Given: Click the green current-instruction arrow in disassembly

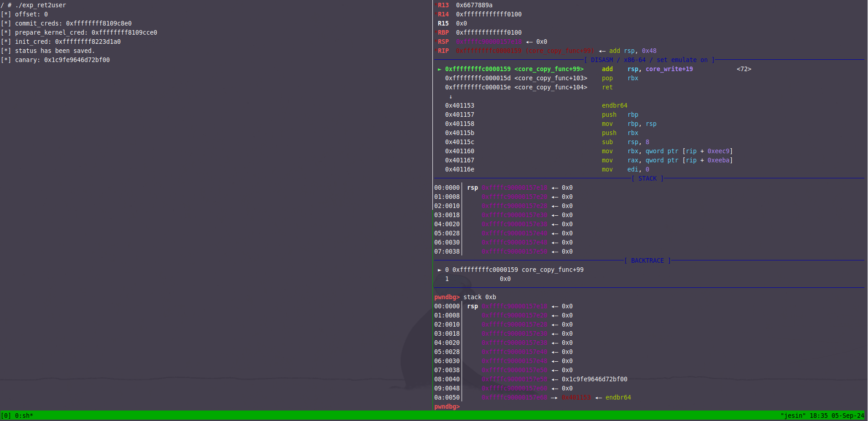Looking at the screenshot, I should [x=439, y=69].
